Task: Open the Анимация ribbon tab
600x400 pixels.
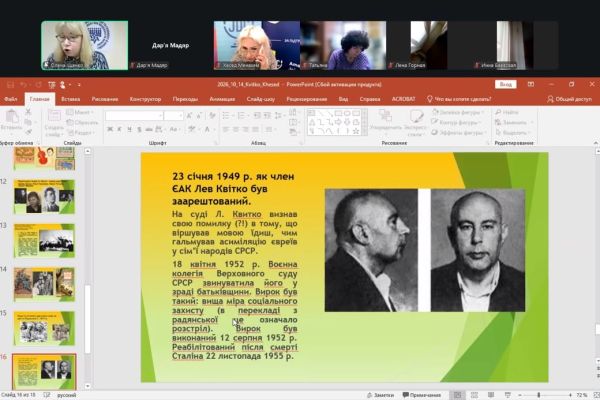Action: (222, 99)
